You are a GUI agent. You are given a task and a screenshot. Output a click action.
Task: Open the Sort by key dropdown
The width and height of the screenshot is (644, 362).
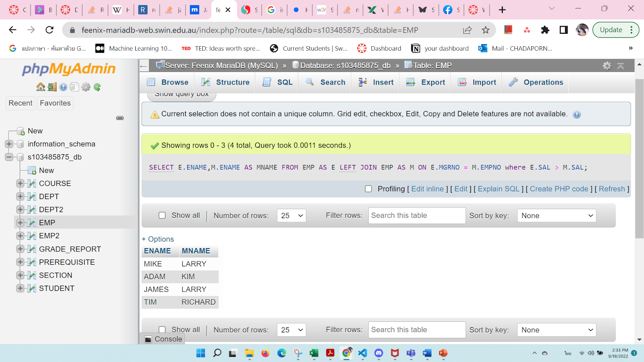point(556,215)
